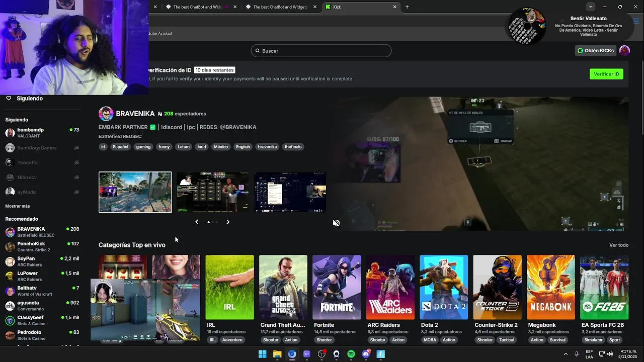Open Balthatv recommended channel avatar

coord(10,291)
